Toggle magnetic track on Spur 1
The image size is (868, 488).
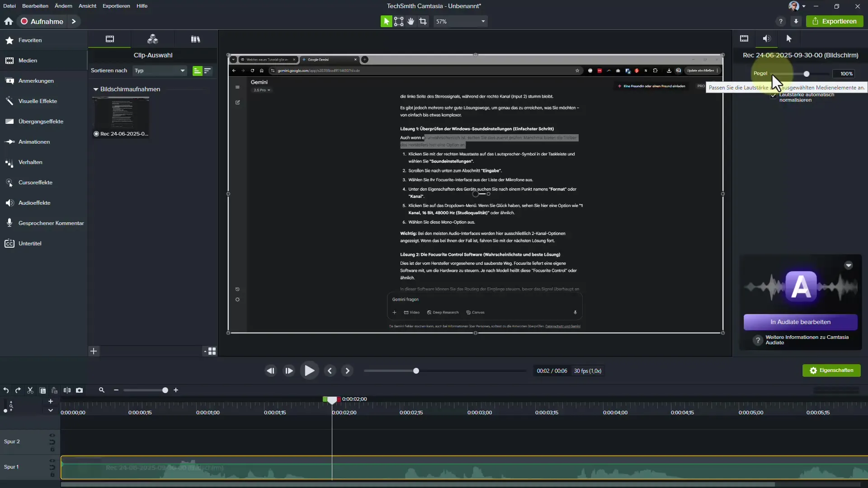(x=52, y=467)
